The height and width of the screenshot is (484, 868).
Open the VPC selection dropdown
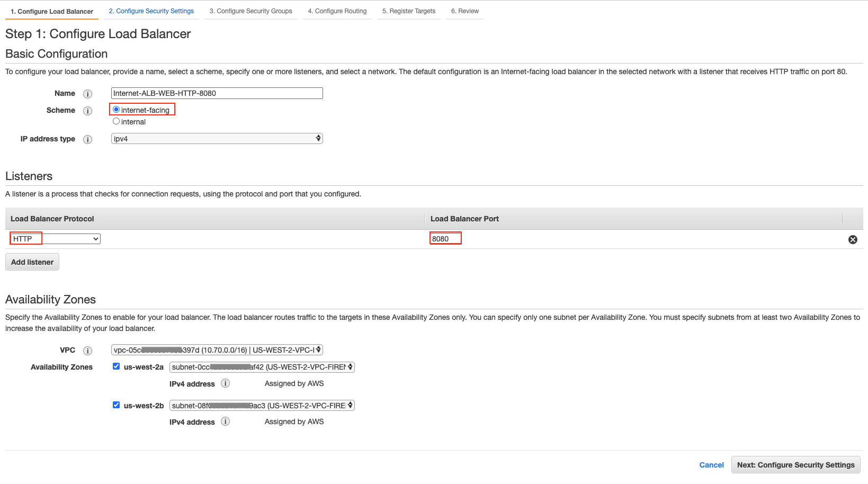[217, 349]
